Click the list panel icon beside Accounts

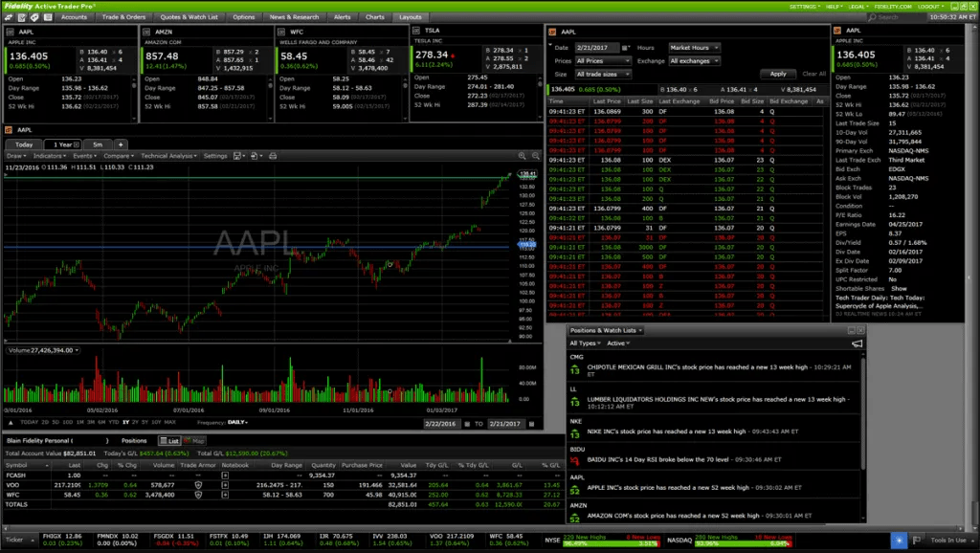pyautogui.click(x=48, y=17)
